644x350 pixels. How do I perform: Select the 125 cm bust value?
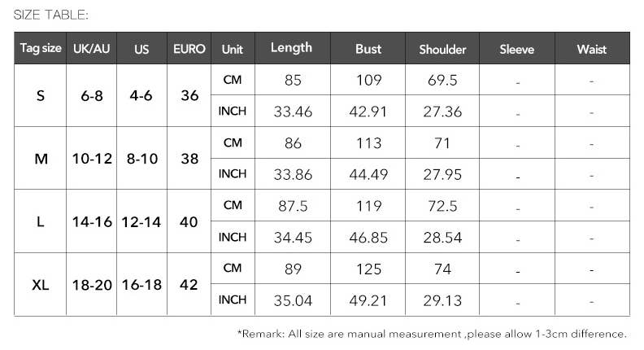[368, 269]
